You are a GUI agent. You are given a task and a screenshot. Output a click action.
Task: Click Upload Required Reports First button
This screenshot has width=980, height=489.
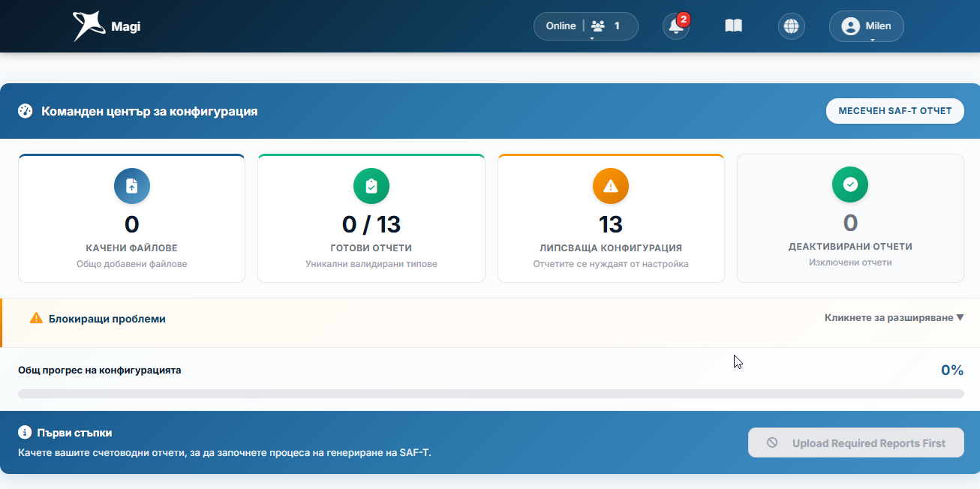pyautogui.click(x=856, y=443)
